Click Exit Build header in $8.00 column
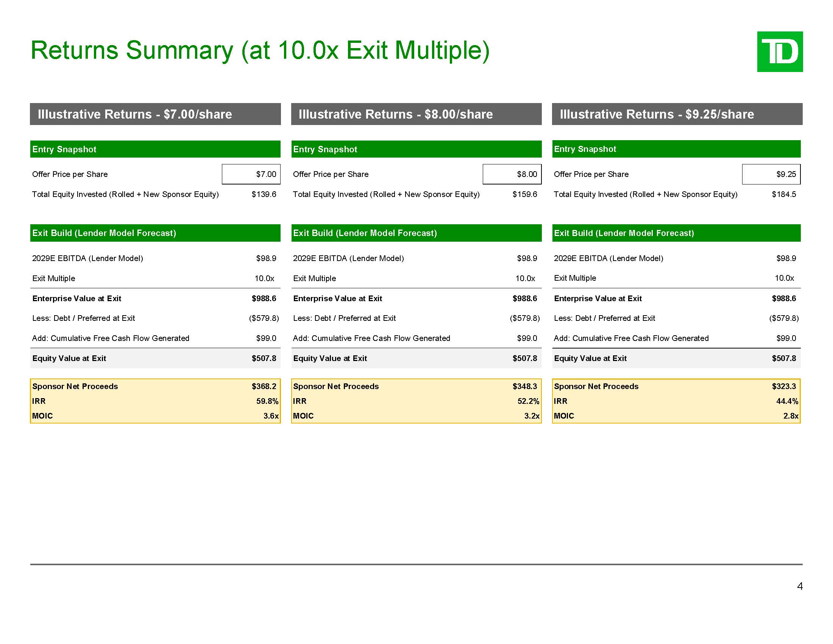The width and height of the screenshot is (833, 644). (416, 233)
